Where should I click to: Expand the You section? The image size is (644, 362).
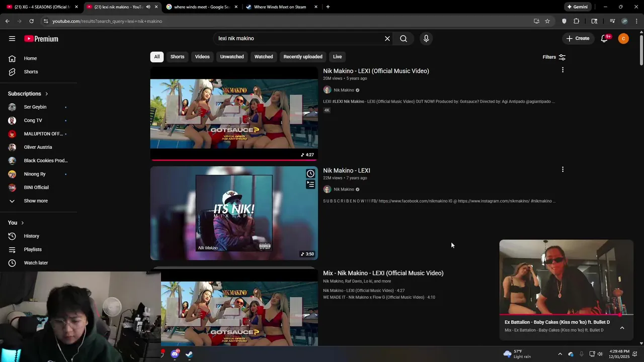(x=16, y=223)
